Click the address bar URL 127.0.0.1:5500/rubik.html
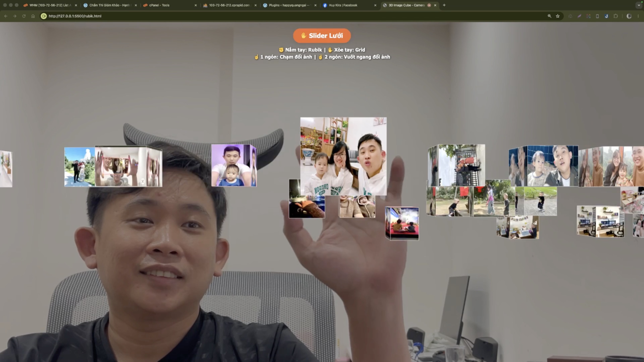The width and height of the screenshot is (644, 362). click(75, 16)
